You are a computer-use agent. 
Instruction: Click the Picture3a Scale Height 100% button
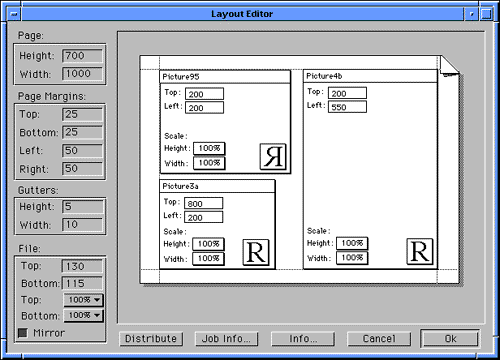coord(209,244)
